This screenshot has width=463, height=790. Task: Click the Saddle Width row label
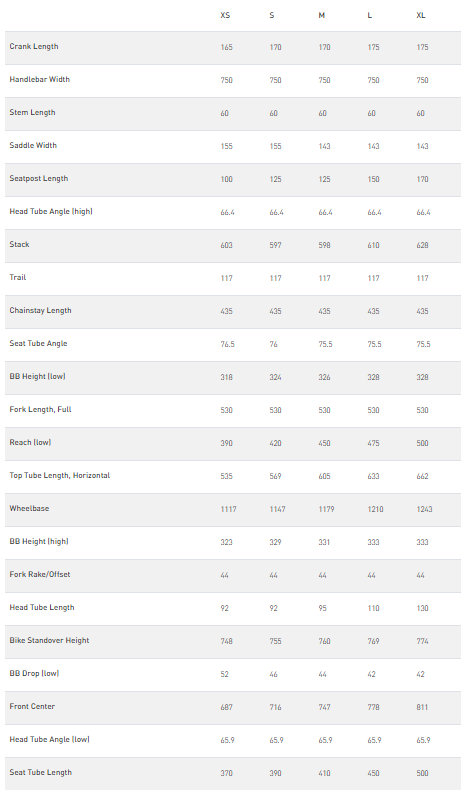coord(33,145)
